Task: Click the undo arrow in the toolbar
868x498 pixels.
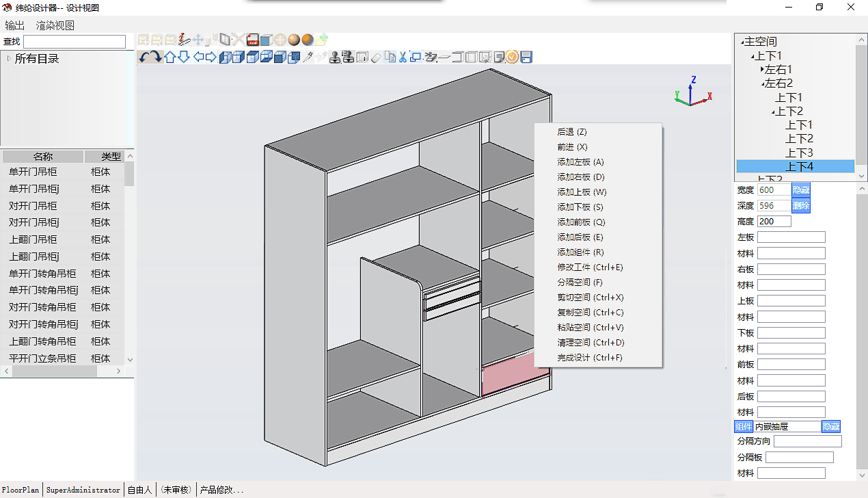Action: pyautogui.click(x=144, y=57)
